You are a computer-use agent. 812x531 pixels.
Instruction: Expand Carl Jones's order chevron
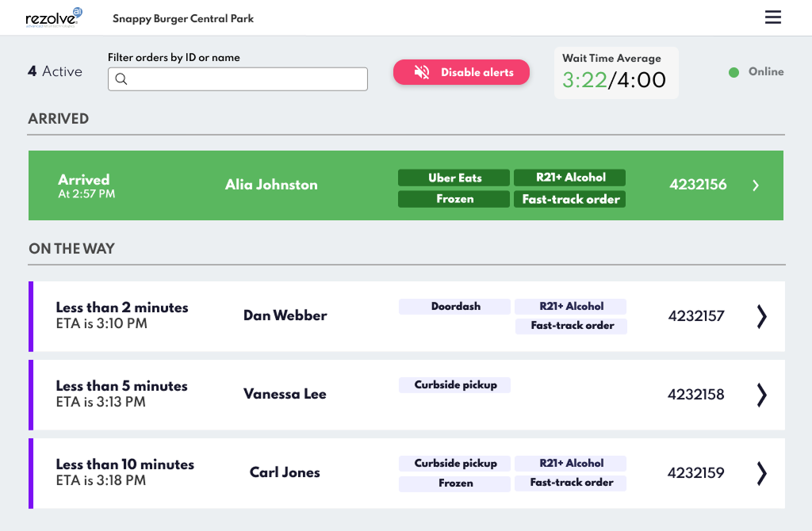(761, 473)
